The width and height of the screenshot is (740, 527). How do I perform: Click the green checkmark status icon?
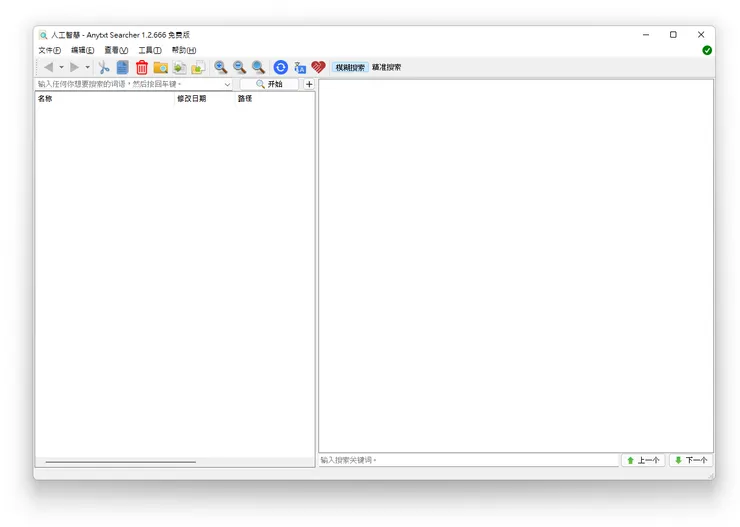coord(707,50)
